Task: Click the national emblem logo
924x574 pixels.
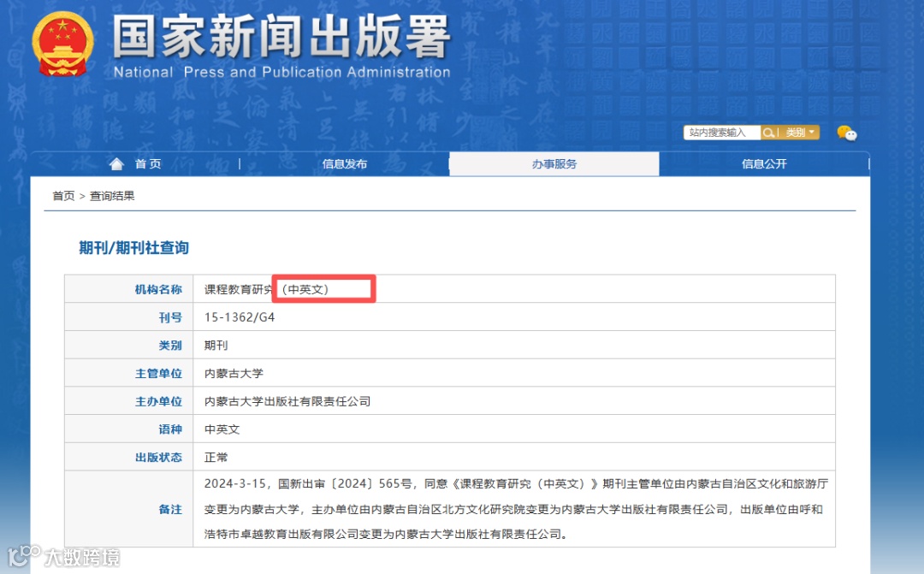Action: [x=63, y=44]
